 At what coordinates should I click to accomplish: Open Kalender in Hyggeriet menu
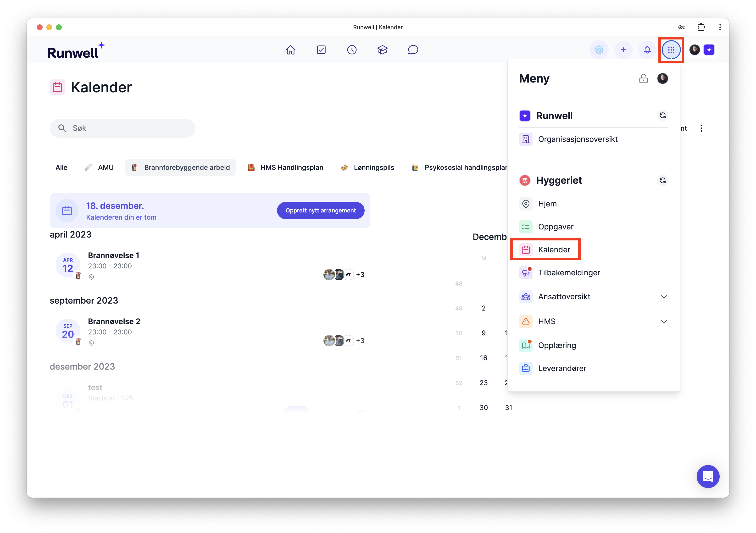click(593, 250)
